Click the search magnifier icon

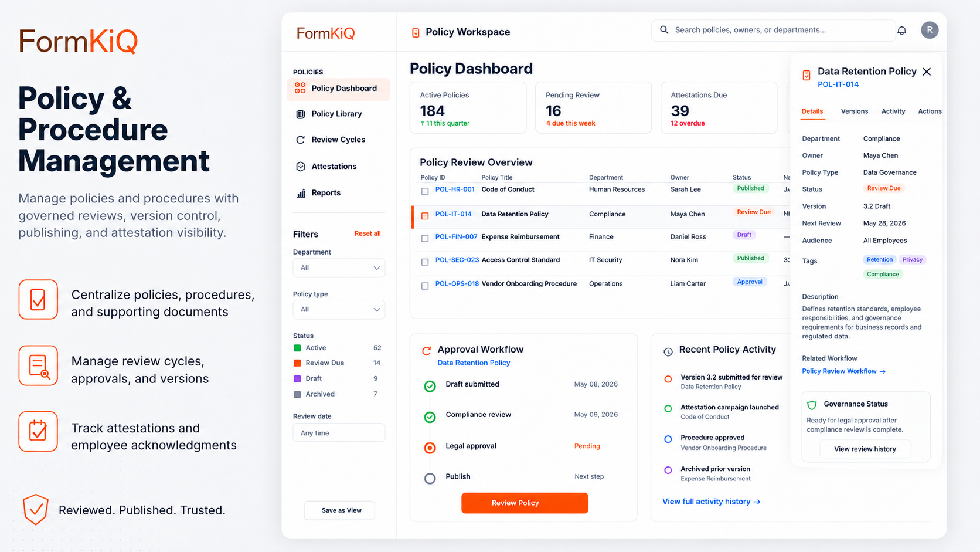click(x=664, y=30)
